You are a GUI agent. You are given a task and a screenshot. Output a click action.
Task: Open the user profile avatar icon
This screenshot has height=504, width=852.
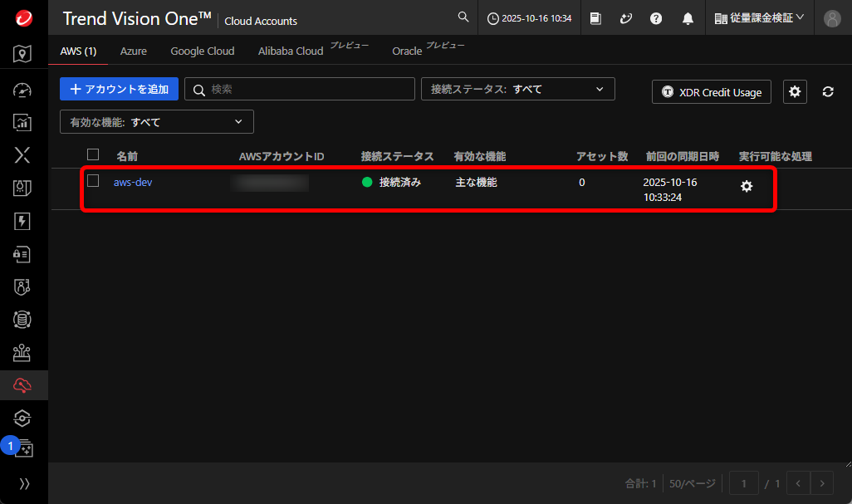831,18
